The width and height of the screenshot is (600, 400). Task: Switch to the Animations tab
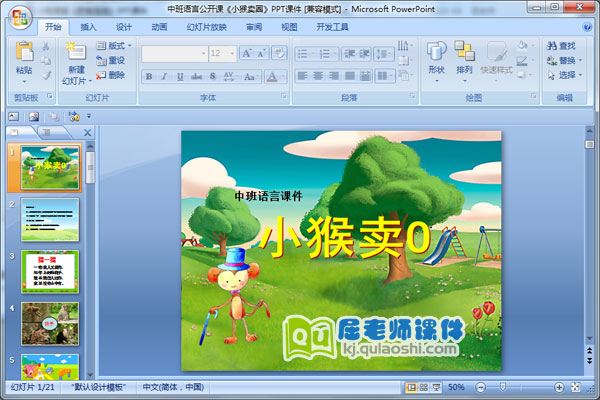tap(159, 27)
